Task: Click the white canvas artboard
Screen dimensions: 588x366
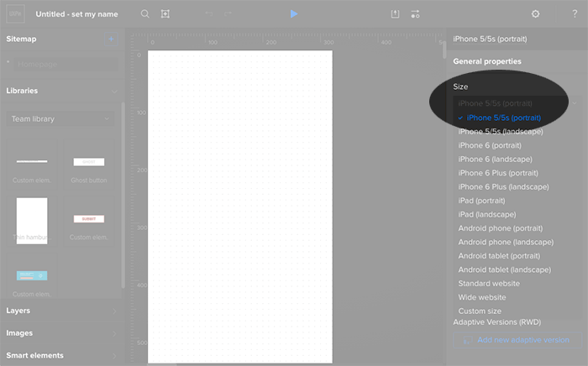Action: [x=240, y=207]
